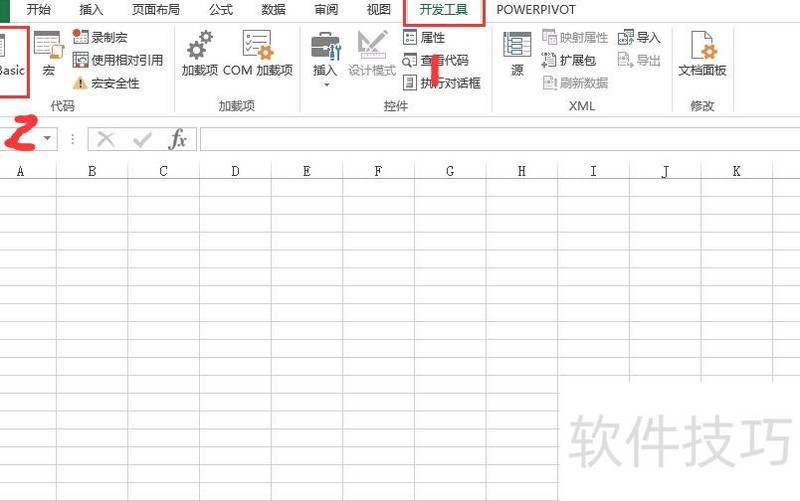Expand the Name Box dropdown arrow
Viewport: 800px width, 501px height.
point(47,138)
